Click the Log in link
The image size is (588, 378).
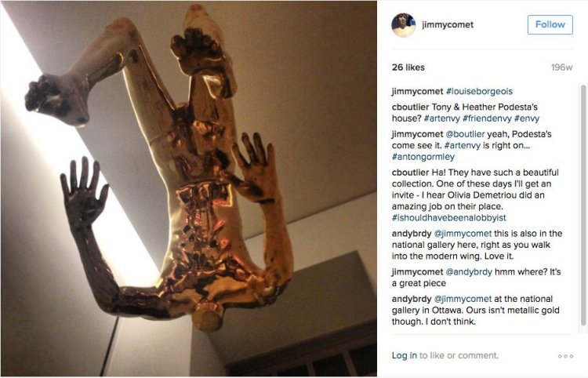point(405,355)
